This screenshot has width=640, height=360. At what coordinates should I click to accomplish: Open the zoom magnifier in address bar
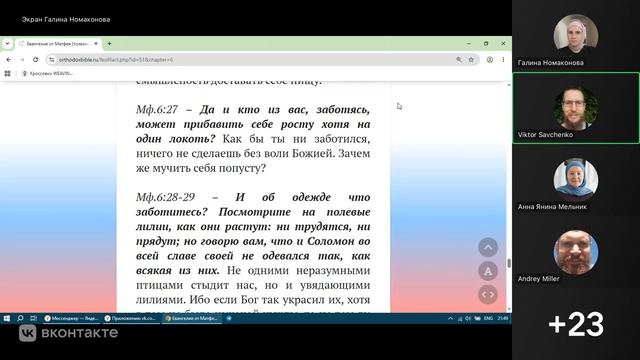[459, 60]
